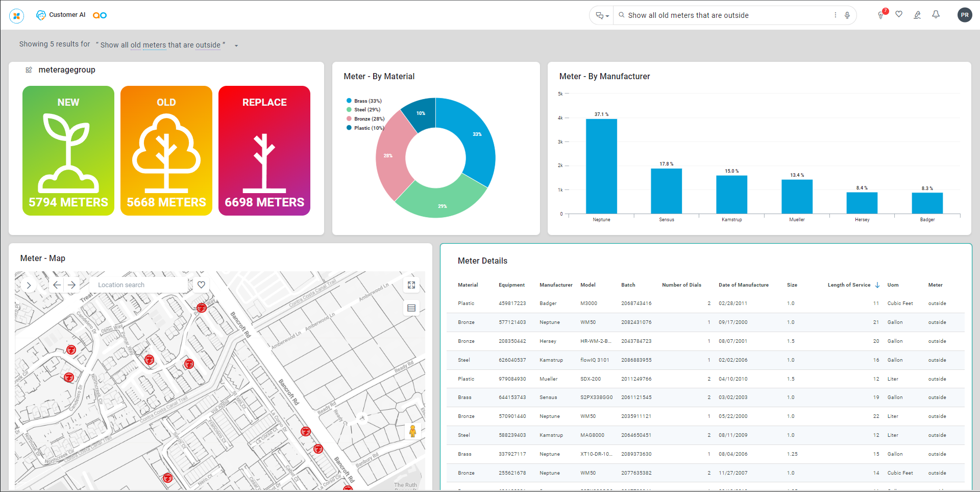Sort by Length of Service column
Image resolution: width=980 pixels, height=492 pixels.
[x=849, y=285]
